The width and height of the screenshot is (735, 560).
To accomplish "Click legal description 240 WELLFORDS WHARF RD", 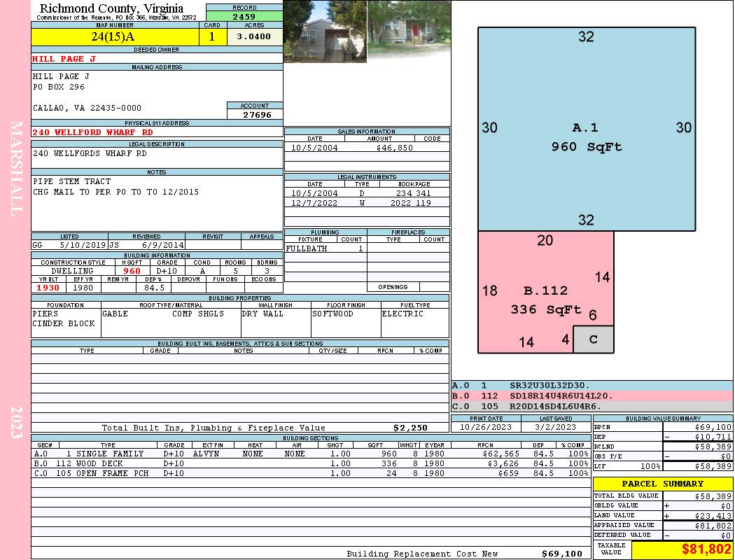I will tap(90, 154).
